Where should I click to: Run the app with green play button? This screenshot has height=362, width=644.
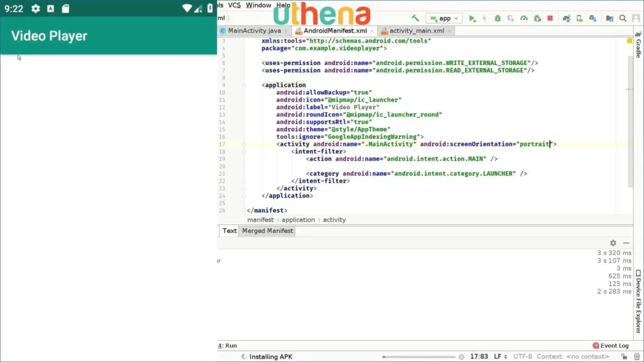tap(472, 19)
